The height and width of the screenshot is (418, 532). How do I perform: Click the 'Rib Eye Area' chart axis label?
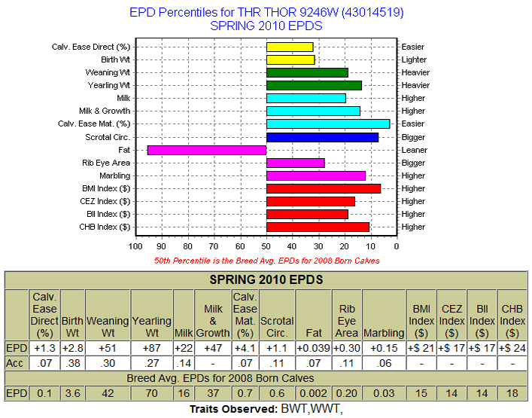coord(106,163)
